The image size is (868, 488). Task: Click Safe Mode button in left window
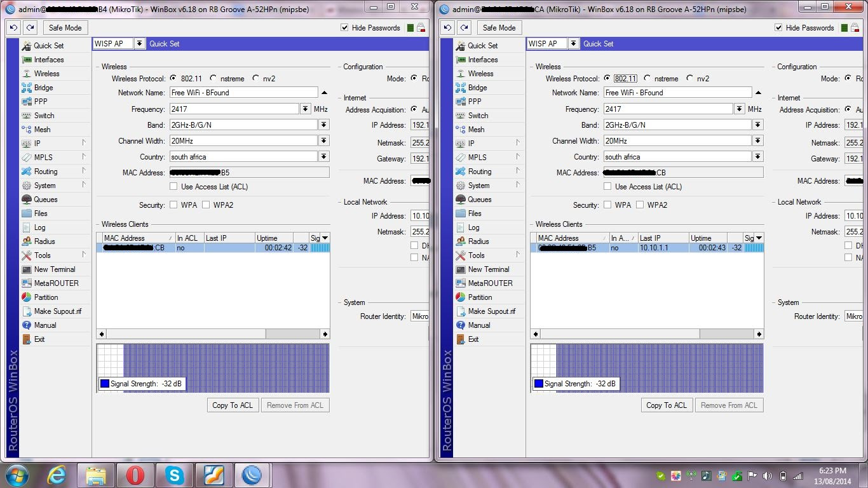click(x=65, y=28)
